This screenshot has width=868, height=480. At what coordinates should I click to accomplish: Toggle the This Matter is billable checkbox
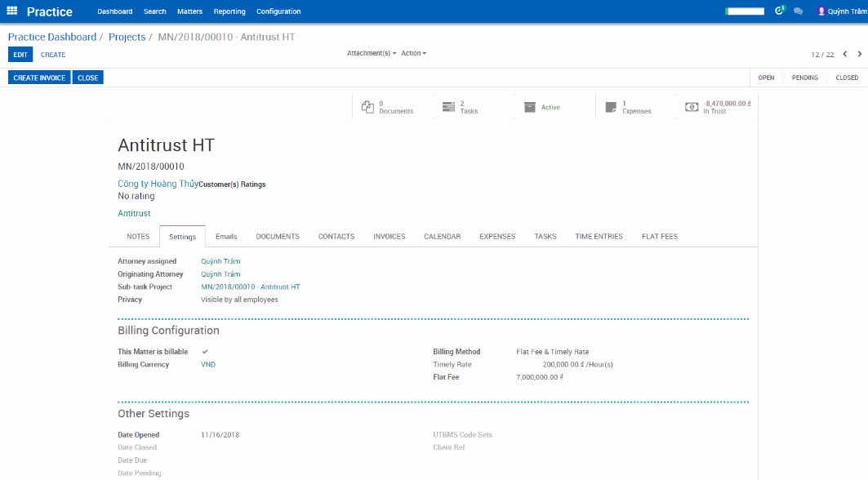point(205,351)
